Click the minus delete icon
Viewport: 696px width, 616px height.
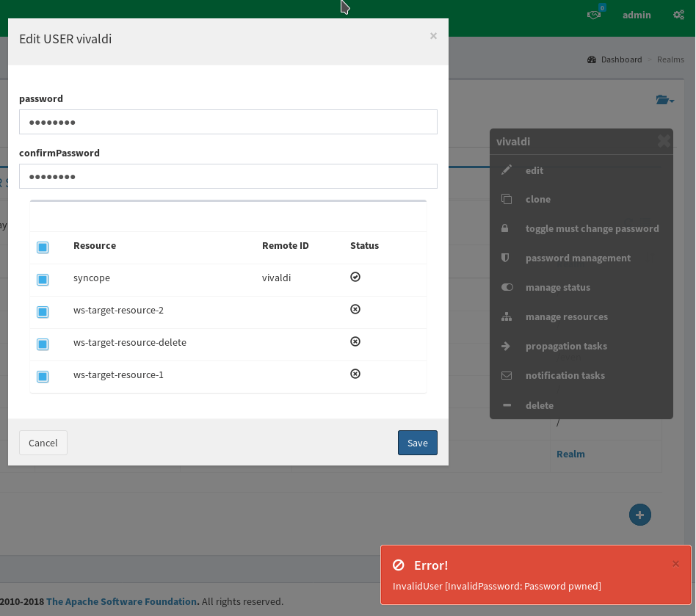pos(507,405)
